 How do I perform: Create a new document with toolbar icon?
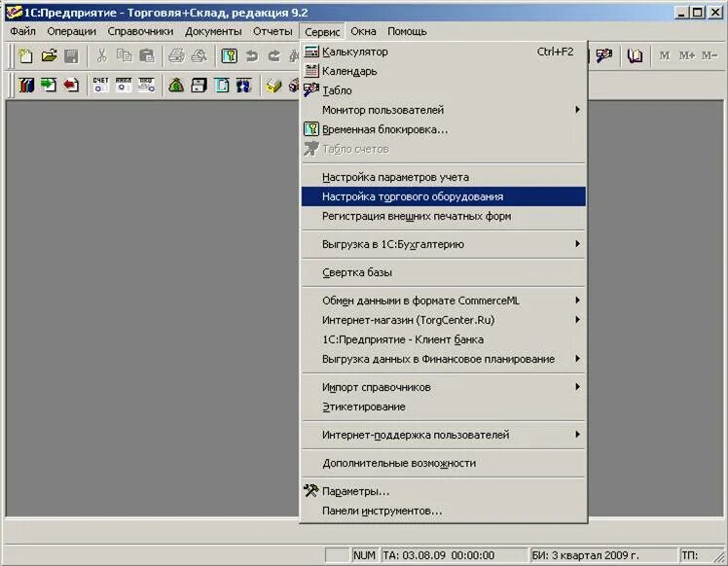pos(25,56)
